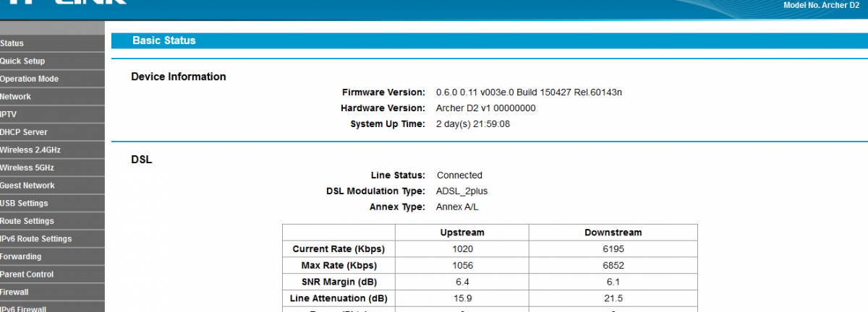
Task: Select upstream max rate 1056
Action: (462, 266)
